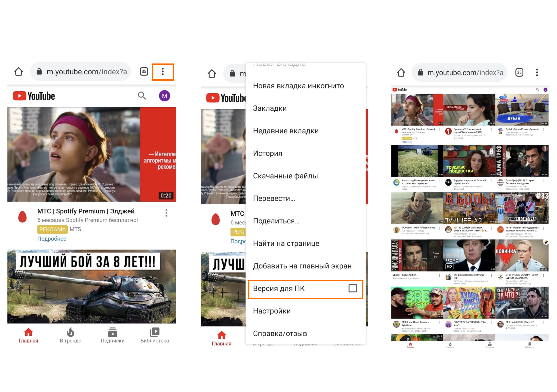This screenshot has width=557, height=392.
Task: Tap the lock icon in right screen's address bar
Action: [x=420, y=72]
